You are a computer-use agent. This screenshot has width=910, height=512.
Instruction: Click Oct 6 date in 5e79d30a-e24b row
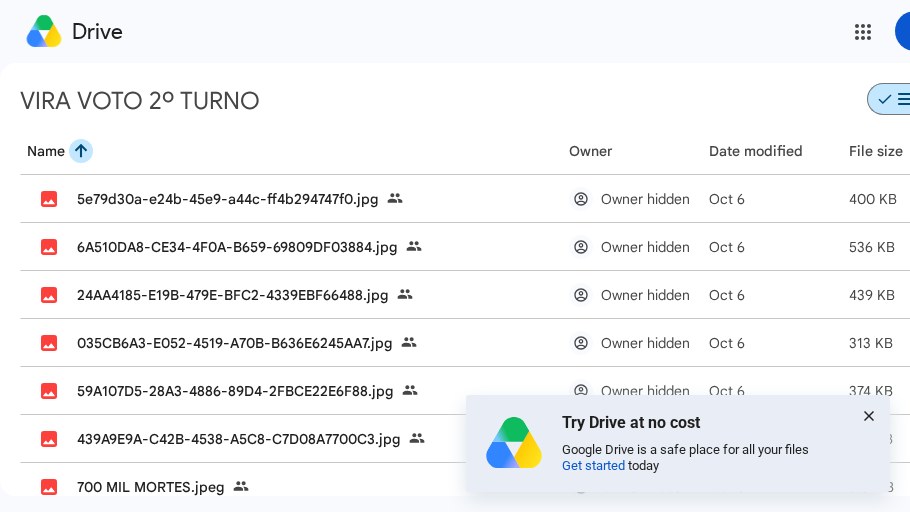pos(727,199)
